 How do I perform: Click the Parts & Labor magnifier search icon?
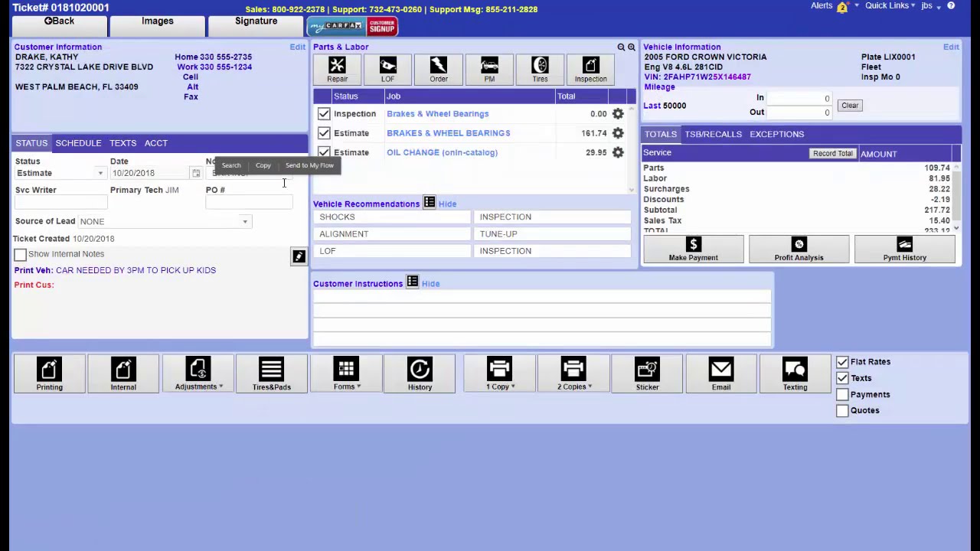click(621, 47)
